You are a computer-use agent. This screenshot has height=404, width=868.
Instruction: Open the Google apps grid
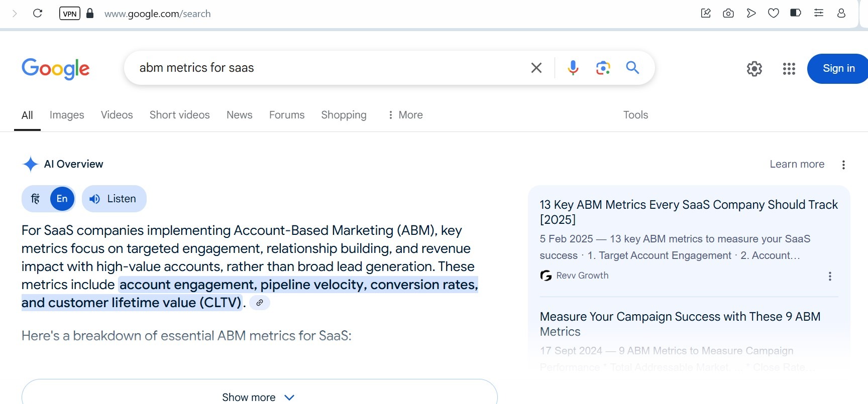789,69
